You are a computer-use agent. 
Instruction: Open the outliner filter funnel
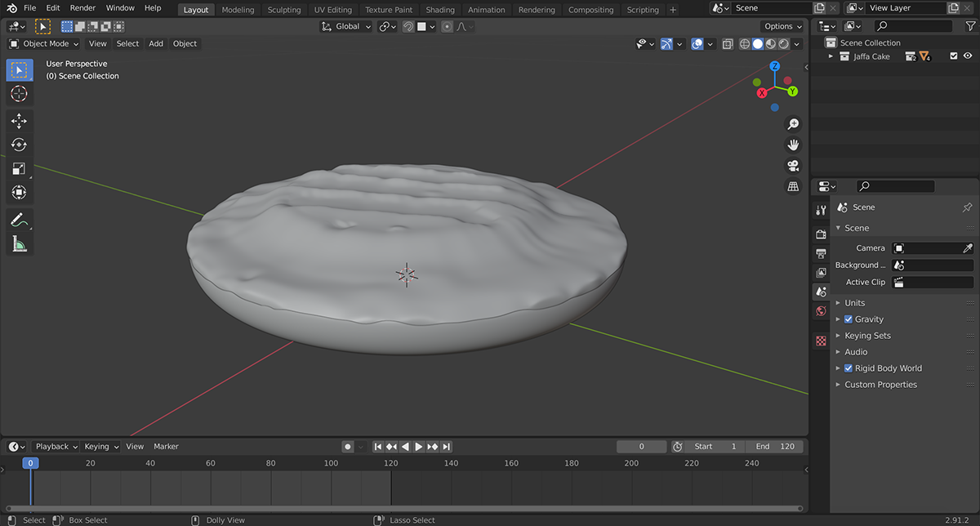pos(970,26)
